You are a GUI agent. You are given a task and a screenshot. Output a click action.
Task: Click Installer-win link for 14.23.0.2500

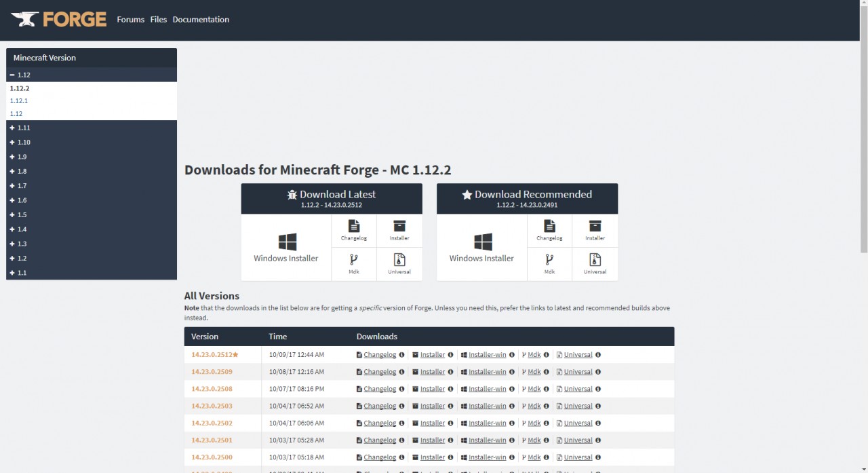click(488, 457)
